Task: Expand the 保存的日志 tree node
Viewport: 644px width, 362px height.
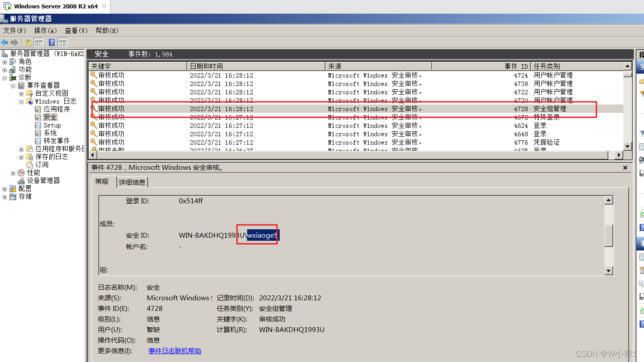Action: 21,157
